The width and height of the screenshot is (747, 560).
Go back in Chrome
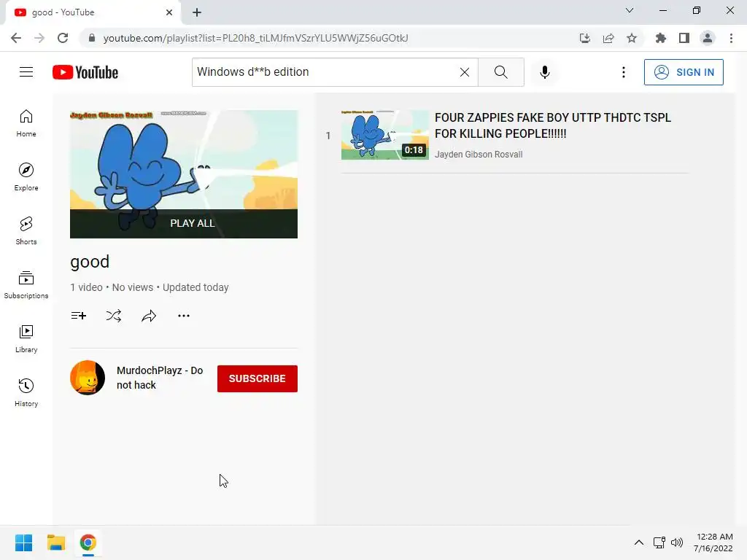coord(16,38)
